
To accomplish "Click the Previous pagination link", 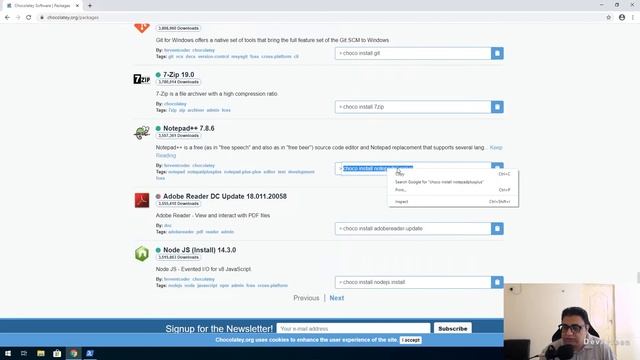I will (306, 298).
